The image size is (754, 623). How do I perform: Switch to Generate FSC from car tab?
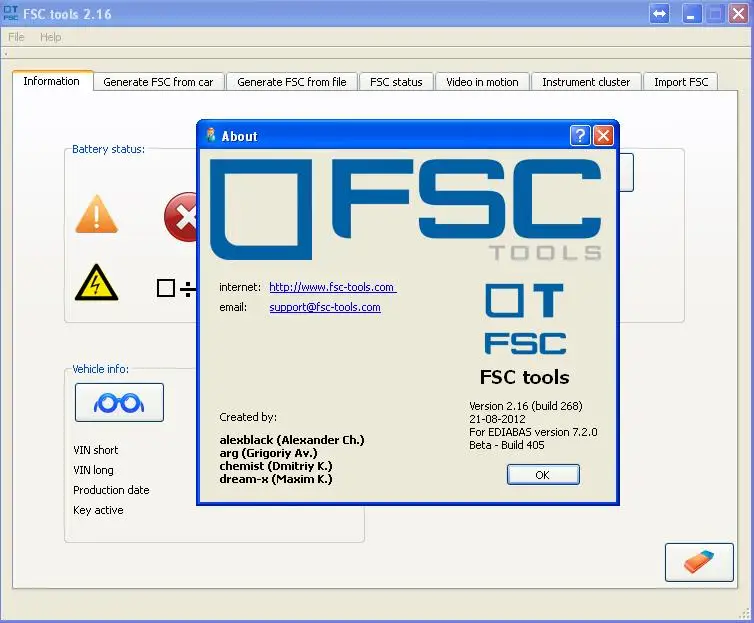pyautogui.click(x=158, y=82)
